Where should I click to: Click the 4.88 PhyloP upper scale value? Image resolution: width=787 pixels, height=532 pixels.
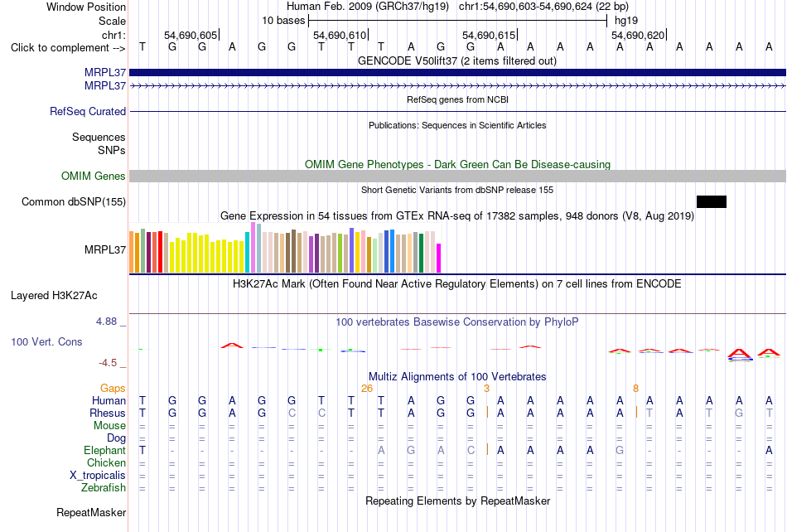coord(106,322)
